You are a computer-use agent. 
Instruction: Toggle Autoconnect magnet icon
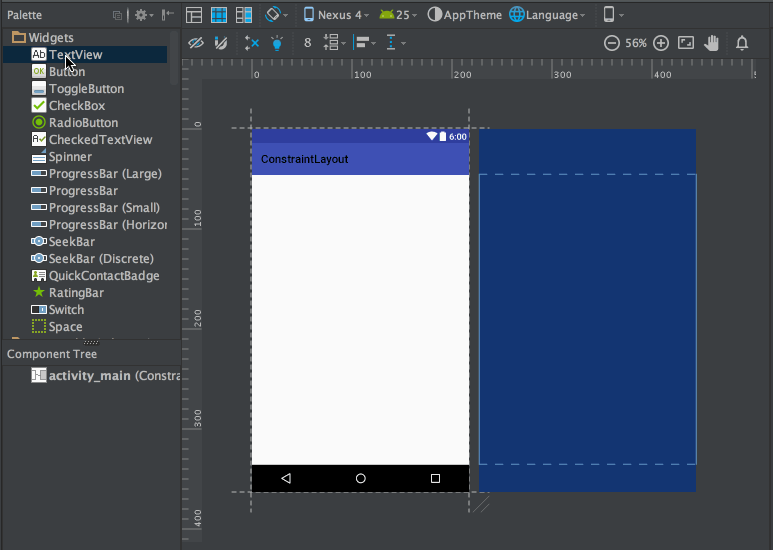click(221, 43)
